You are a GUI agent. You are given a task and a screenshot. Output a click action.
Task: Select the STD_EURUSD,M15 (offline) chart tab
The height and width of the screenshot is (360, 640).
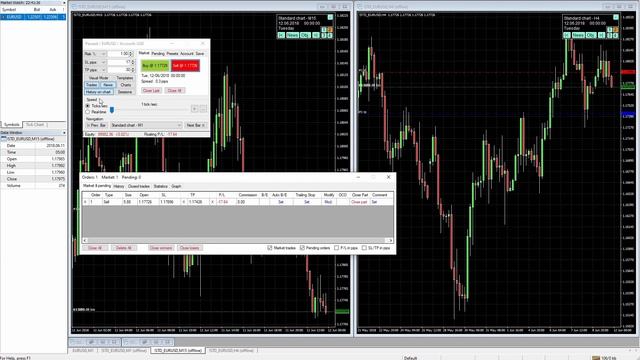[178, 351]
